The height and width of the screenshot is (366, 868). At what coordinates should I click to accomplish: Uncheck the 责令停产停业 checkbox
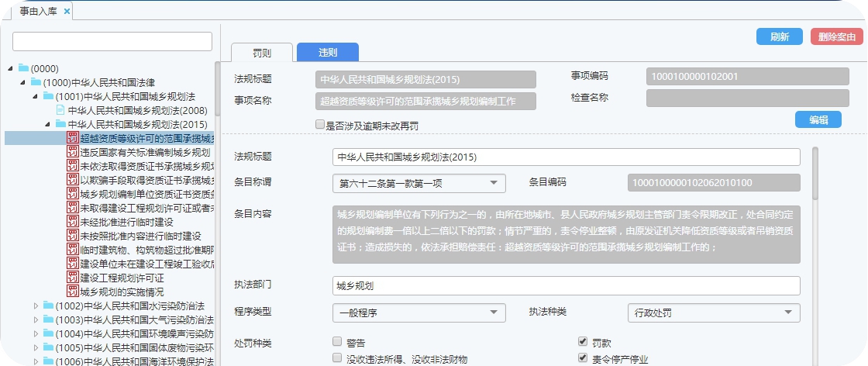(x=582, y=357)
